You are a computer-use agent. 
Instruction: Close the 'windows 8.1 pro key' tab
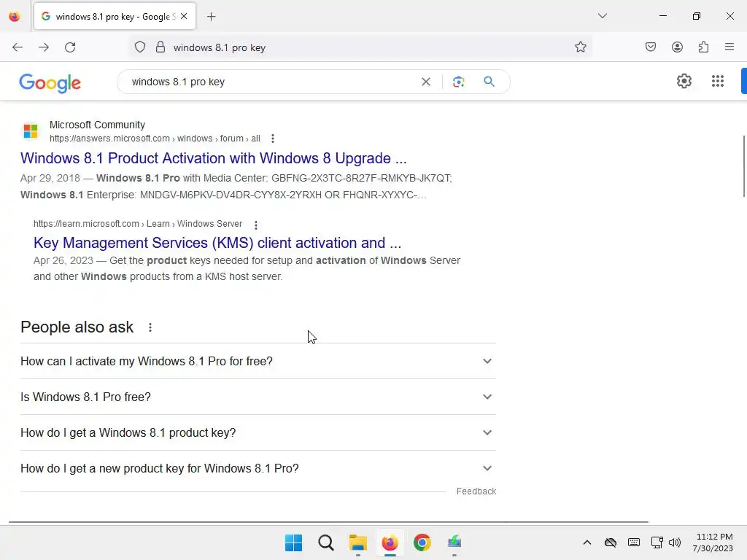pos(184,16)
